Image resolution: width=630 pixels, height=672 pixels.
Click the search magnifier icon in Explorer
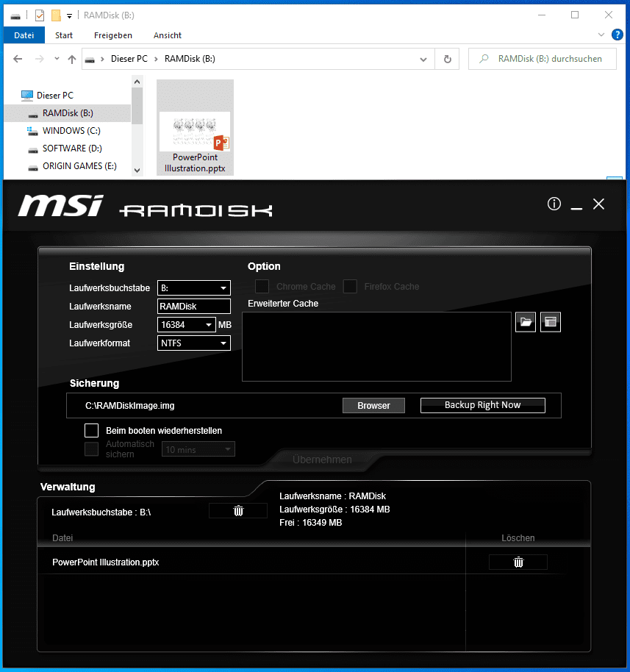click(484, 59)
